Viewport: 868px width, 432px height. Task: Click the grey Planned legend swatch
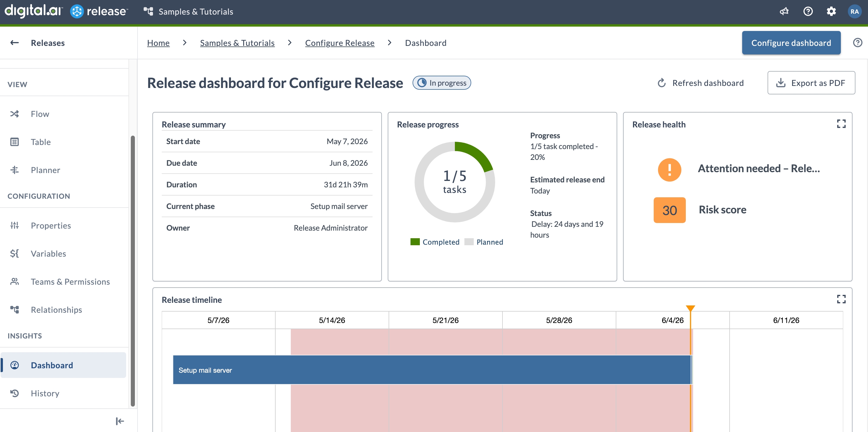tap(469, 242)
